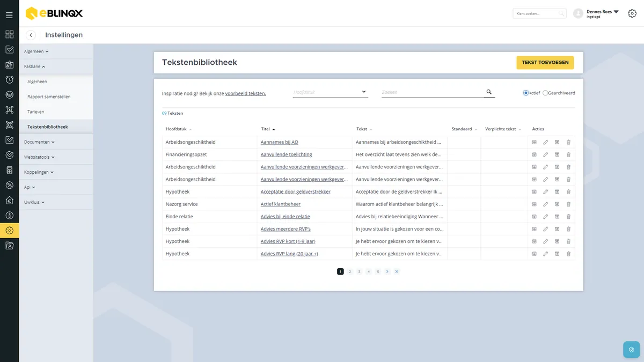Open the help widget in the bottom-right corner

click(x=631, y=350)
